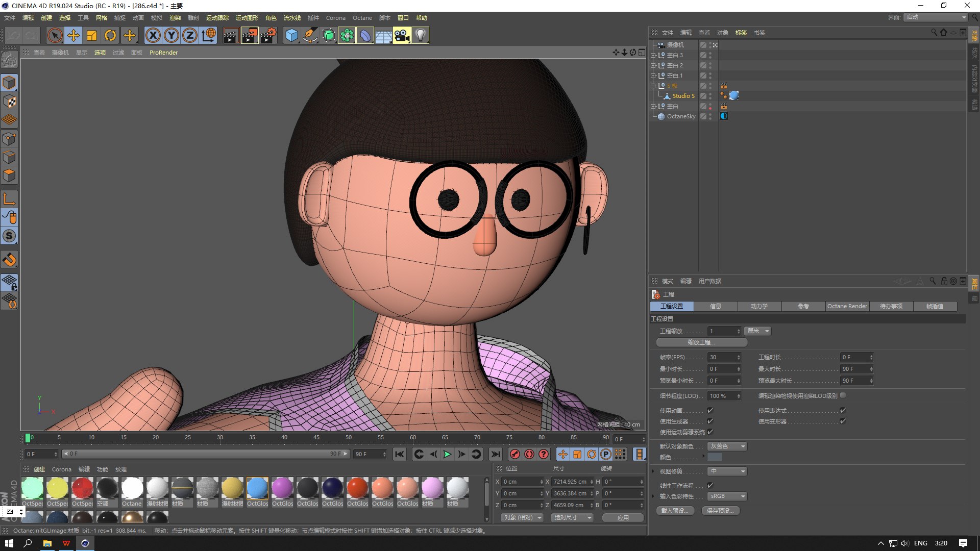This screenshot has height=551, width=980.
Task: Toggle the Y axis lock
Action: click(171, 35)
